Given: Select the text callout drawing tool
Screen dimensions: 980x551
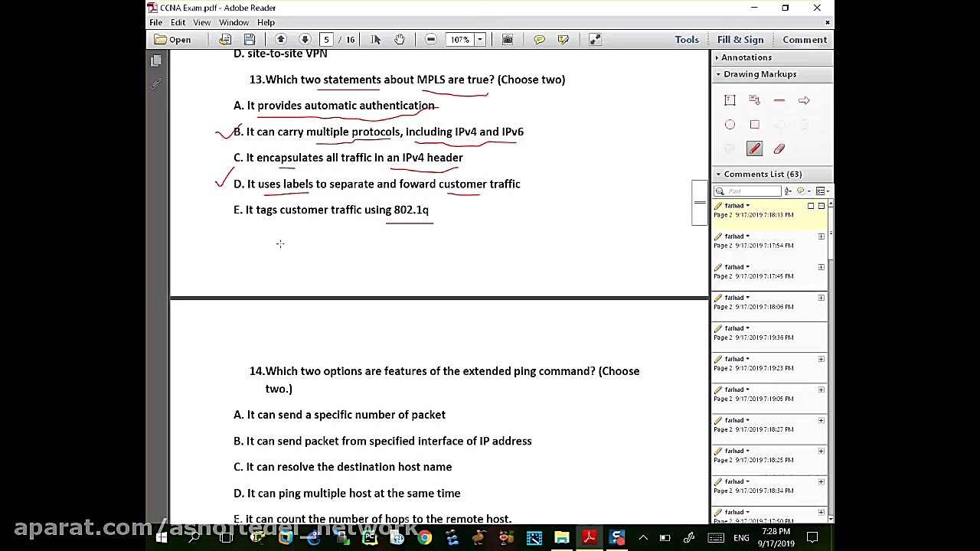Looking at the screenshot, I should point(754,100).
